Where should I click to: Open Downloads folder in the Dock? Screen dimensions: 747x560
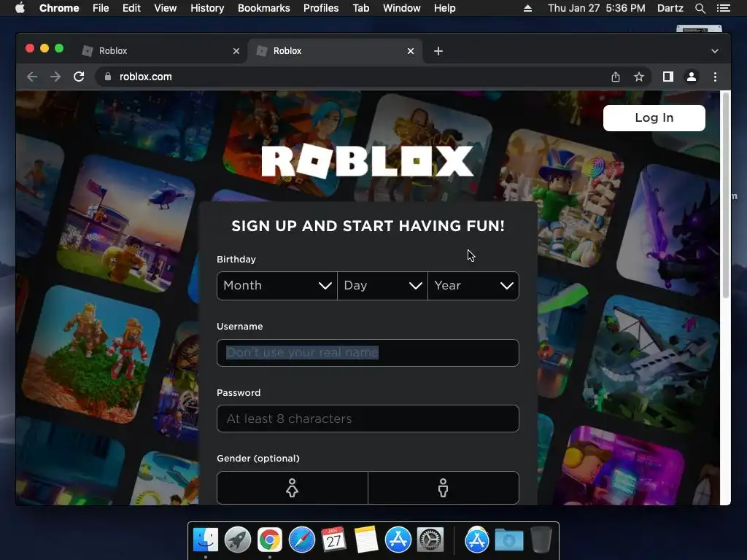[508, 540]
